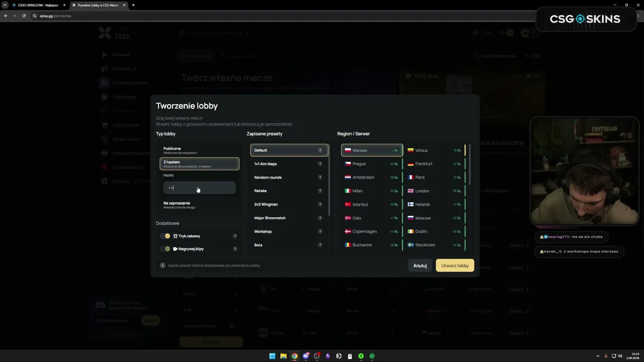Image resolution: width=644 pixels, height=362 pixels.
Task: Choose the Oslo server
Action: [372, 218]
